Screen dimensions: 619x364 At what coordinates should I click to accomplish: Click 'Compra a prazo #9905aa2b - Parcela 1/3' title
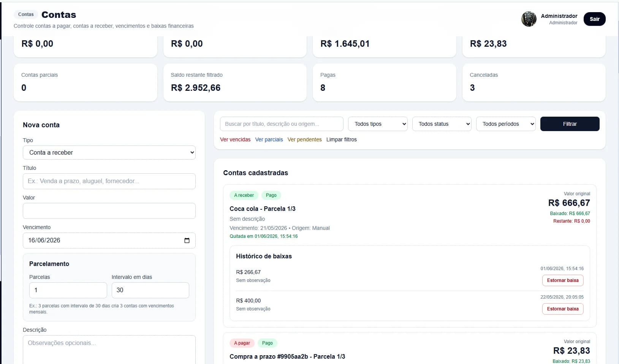click(287, 356)
